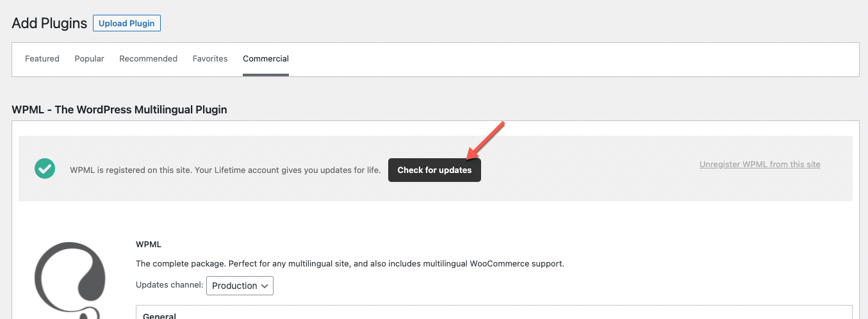Select the Recommended tab
The image size is (868, 319).
pyautogui.click(x=148, y=59)
